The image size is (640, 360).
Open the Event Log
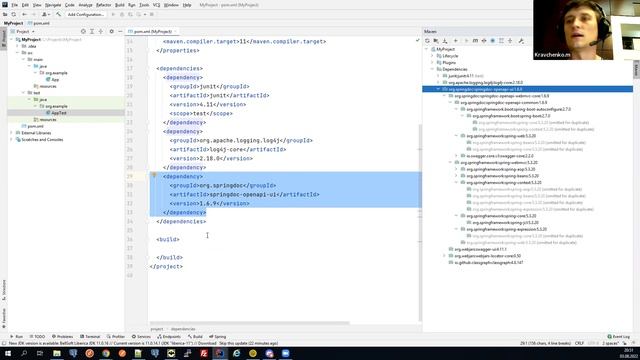pyautogui.click(x=619, y=337)
